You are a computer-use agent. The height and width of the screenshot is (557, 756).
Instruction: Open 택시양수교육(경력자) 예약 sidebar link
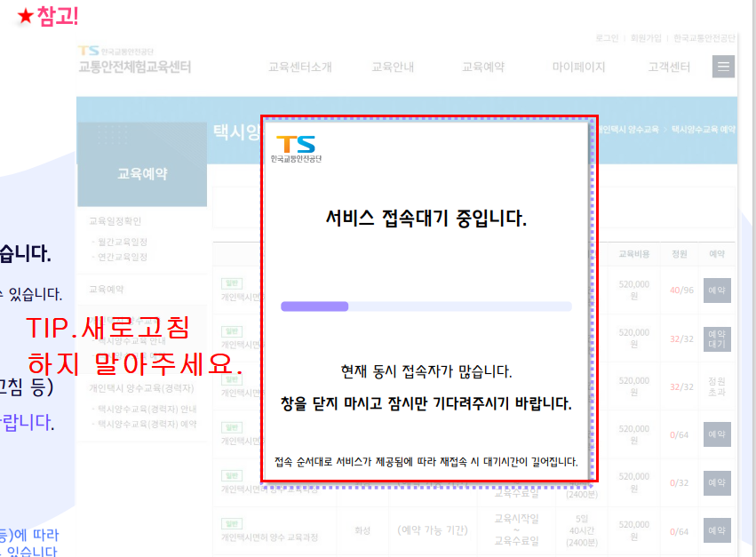147,424
